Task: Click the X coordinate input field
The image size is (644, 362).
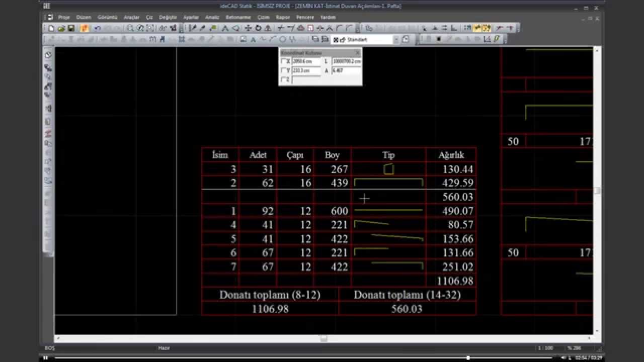Action: (x=306, y=61)
